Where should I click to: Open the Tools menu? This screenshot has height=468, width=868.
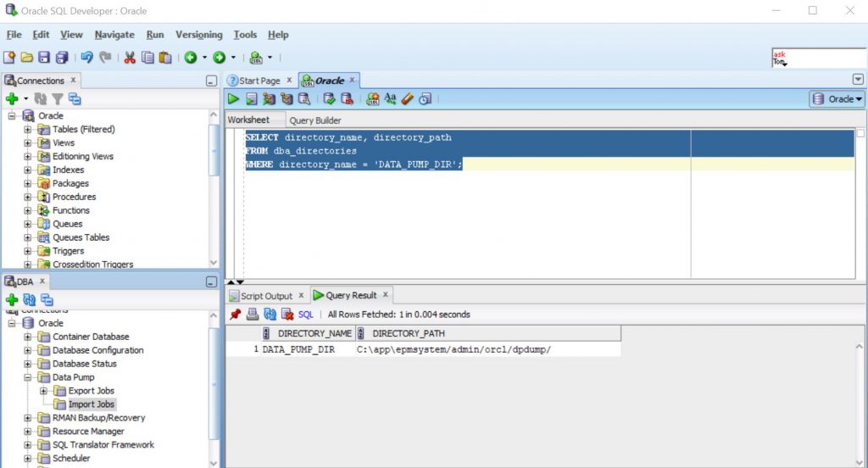[x=245, y=35]
